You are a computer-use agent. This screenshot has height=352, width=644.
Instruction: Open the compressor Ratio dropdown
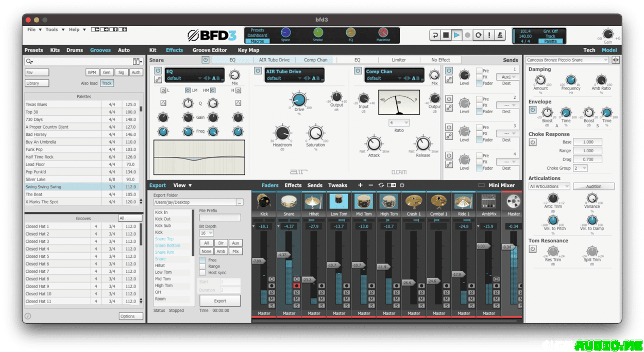[x=399, y=123]
